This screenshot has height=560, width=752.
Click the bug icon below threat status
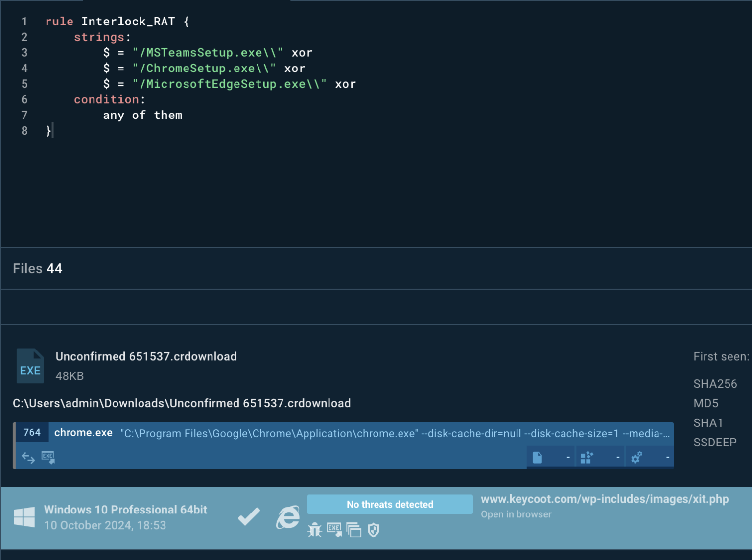314,530
